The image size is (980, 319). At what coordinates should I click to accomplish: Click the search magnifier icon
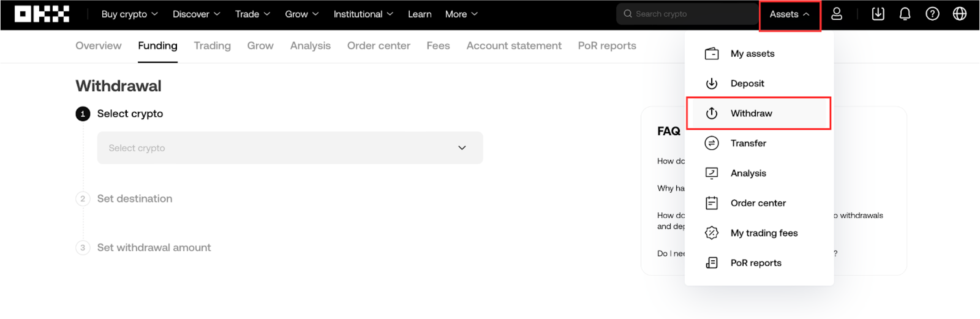(x=627, y=14)
